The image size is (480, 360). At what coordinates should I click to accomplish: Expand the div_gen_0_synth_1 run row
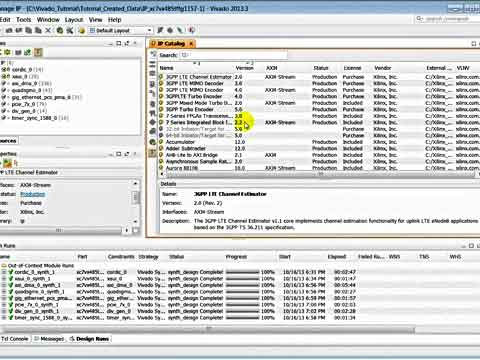(x=4, y=311)
